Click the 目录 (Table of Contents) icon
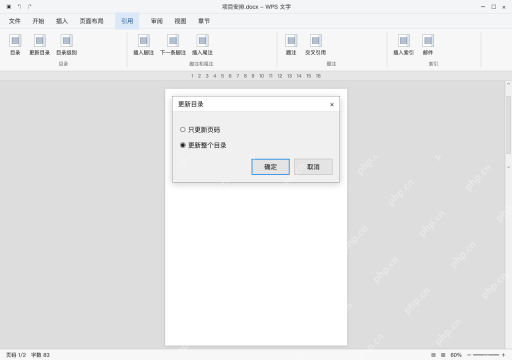 [15, 41]
